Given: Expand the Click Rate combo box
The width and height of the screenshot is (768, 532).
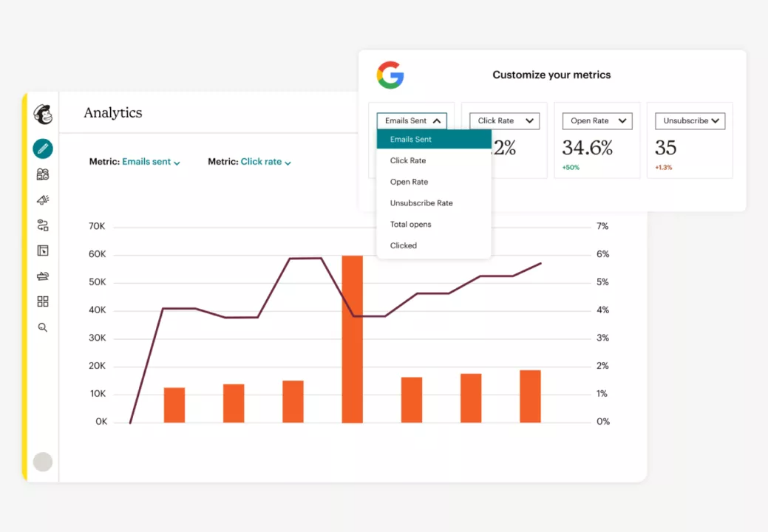Looking at the screenshot, I should (505, 121).
